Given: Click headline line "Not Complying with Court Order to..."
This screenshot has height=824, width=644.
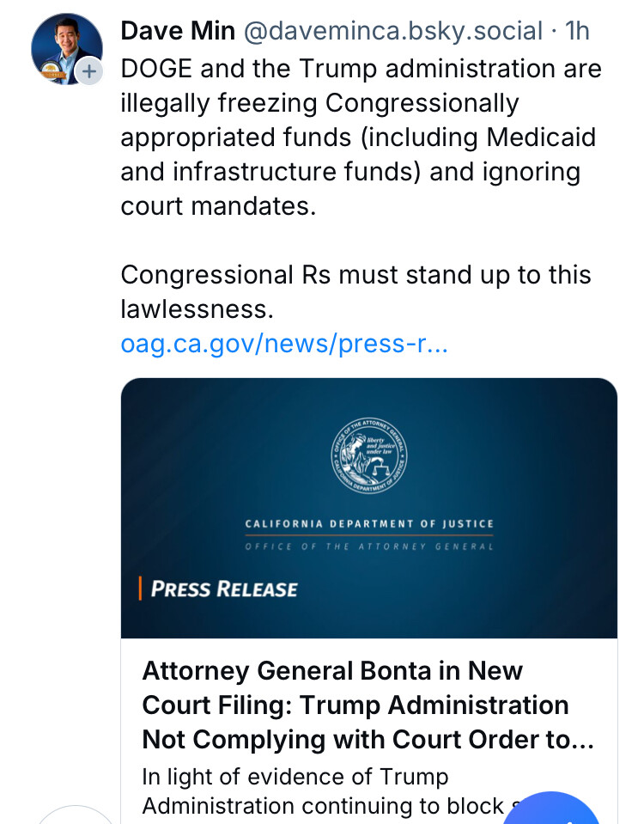Looking at the screenshot, I should click(368, 740).
